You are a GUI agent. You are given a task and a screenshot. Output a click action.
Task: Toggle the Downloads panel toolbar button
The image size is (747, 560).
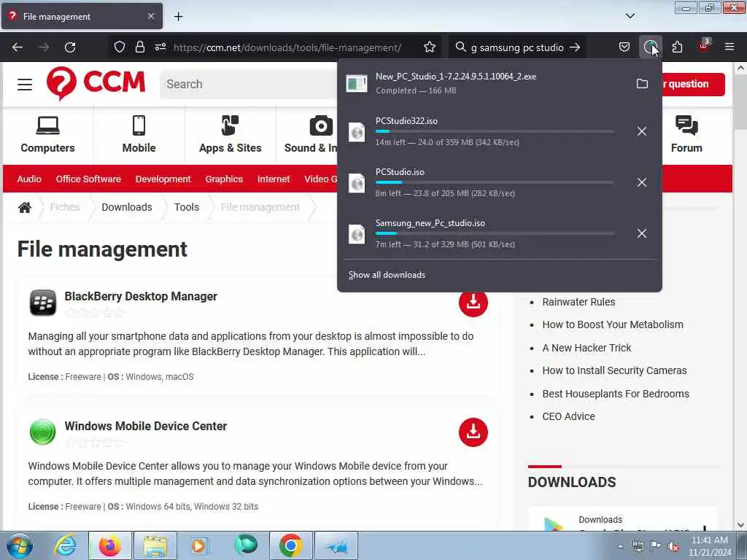pyautogui.click(x=650, y=47)
